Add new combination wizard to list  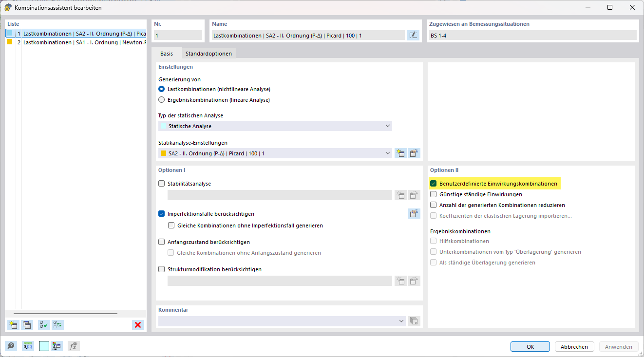point(13,325)
